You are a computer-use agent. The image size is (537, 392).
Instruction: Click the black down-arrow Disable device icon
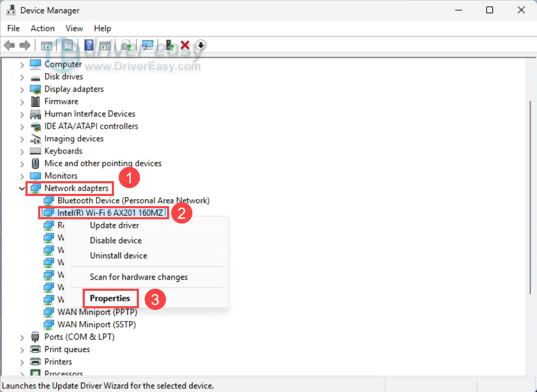click(x=201, y=45)
